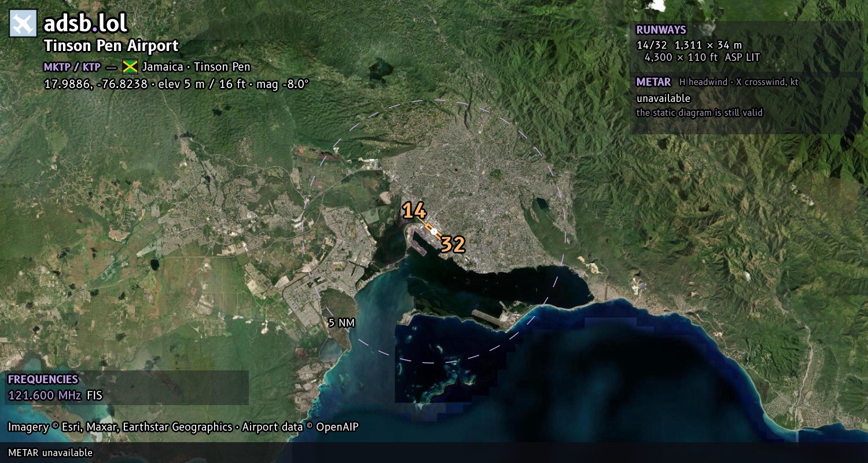Click the adsb.lol site title

[x=86, y=24]
